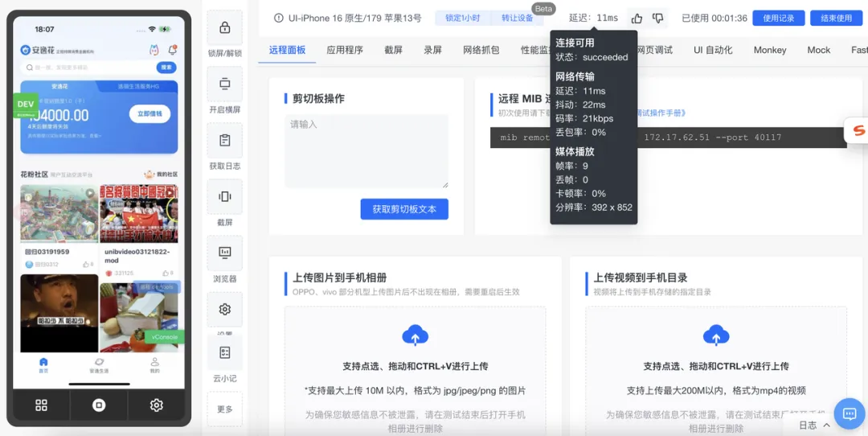This screenshot has height=436, width=868.
Task: Tap the phone's grid app-switcher icon
Action: coord(42,405)
